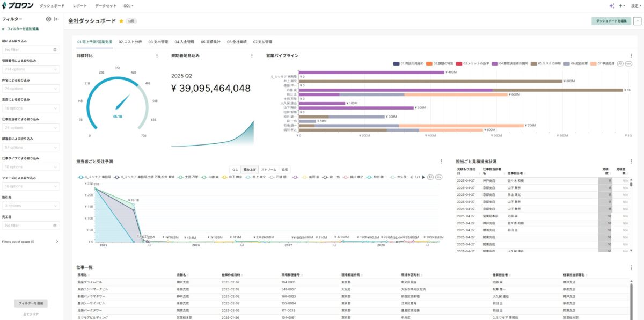This screenshot has height=320, width=644.
Task: Open calendar icon in 期による絞り込み filter
Action: [x=55, y=49]
